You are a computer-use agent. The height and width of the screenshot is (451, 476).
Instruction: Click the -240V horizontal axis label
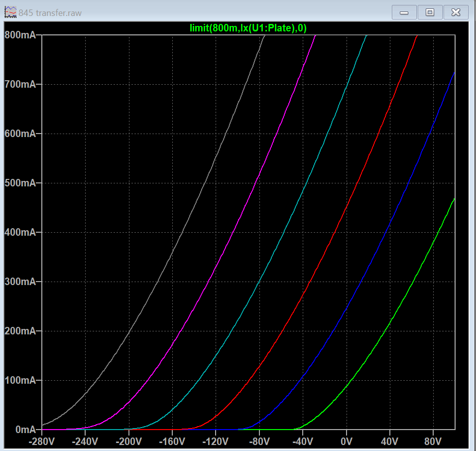click(85, 442)
